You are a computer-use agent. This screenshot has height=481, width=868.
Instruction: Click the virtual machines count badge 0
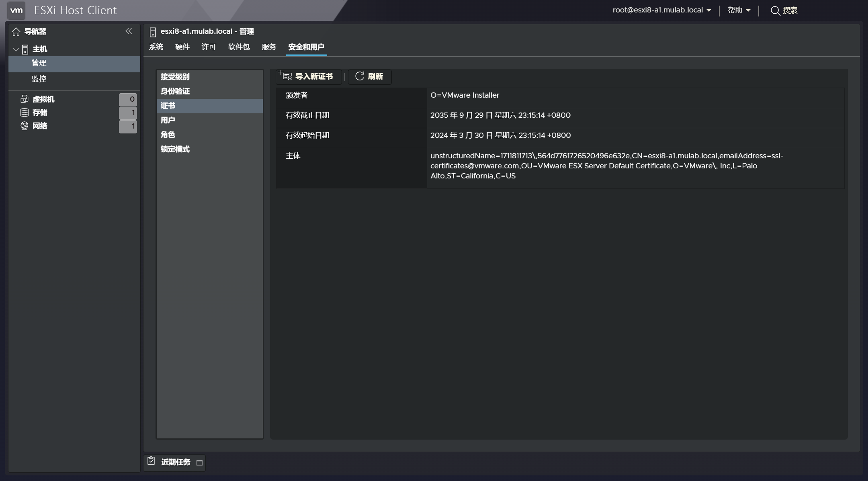pyautogui.click(x=128, y=99)
